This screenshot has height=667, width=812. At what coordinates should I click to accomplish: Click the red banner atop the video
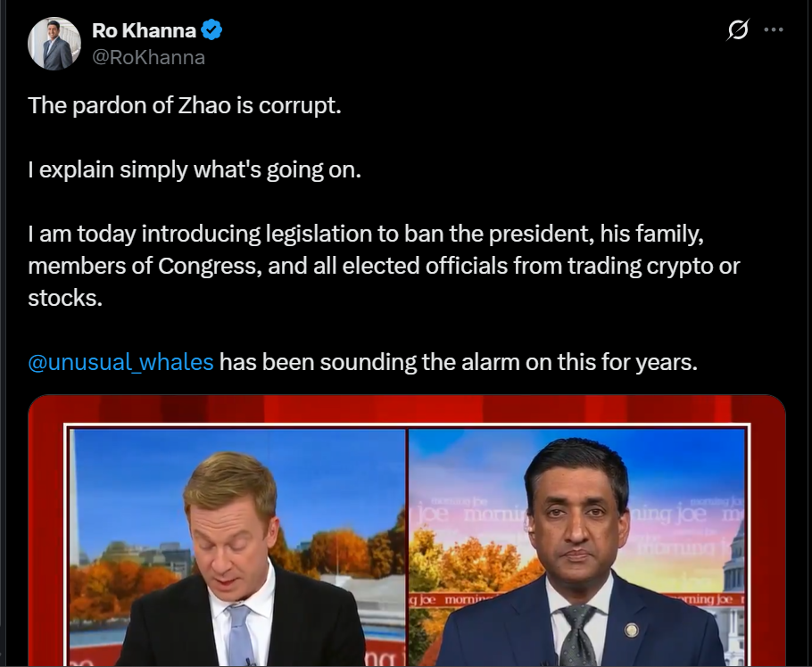tap(407, 408)
